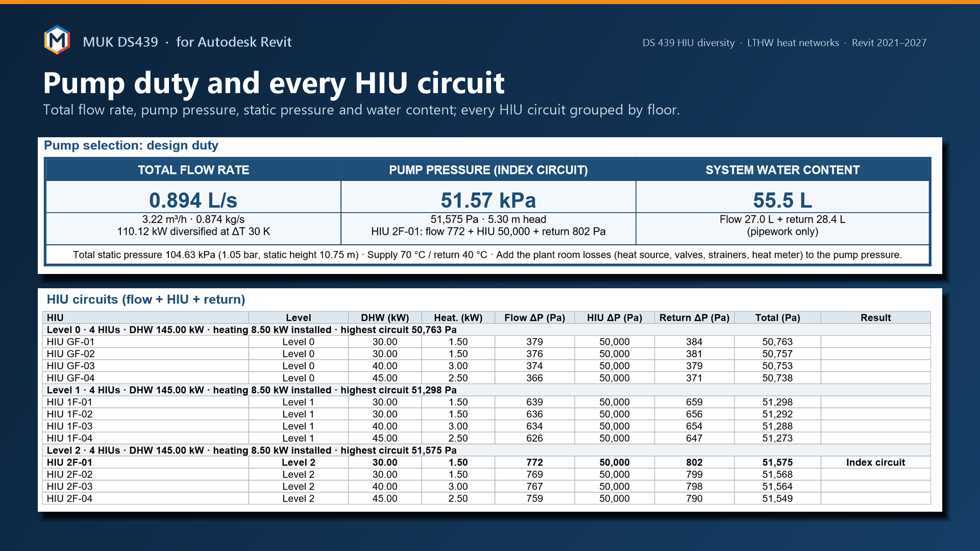Image resolution: width=980 pixels, height=551 pixels.
Task: Select the HIU 1F-04 row name
Action: tap(69, 438)
